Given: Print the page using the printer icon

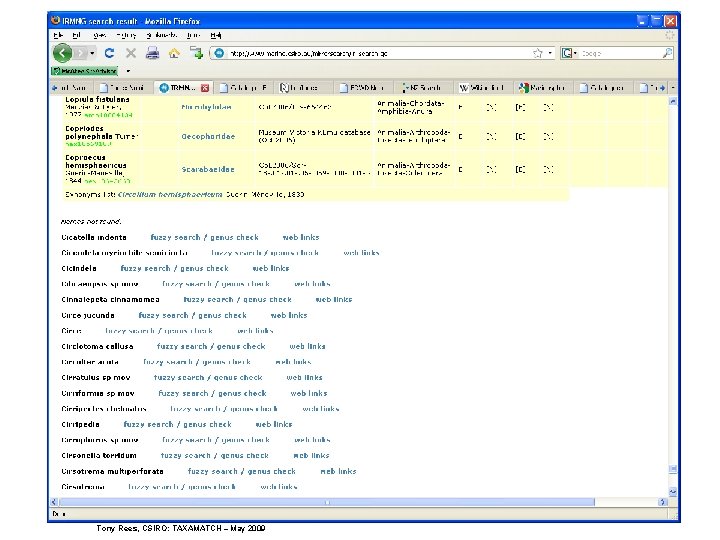Looking at the screenshot, I should pyautogui.click(x=152, y=53).
